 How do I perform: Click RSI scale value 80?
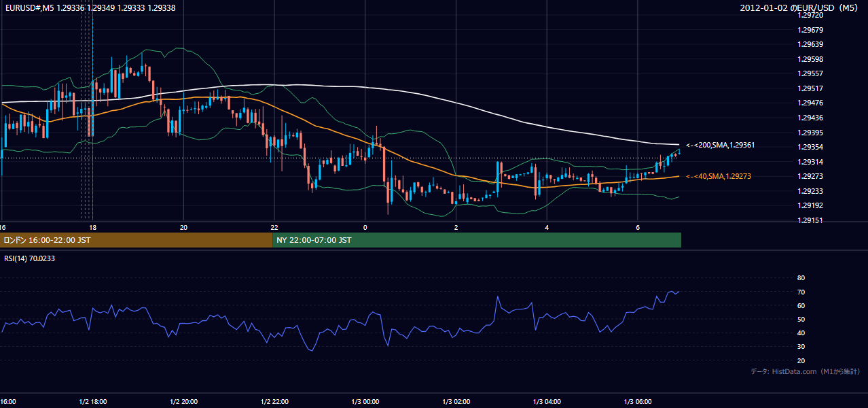click(x=801, y=278)
